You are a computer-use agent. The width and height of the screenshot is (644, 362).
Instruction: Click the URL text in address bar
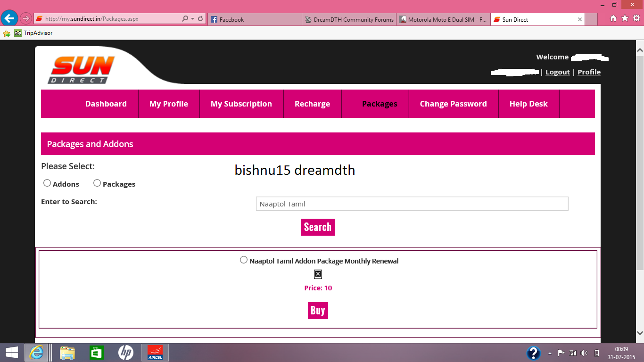tap(91, 19)
